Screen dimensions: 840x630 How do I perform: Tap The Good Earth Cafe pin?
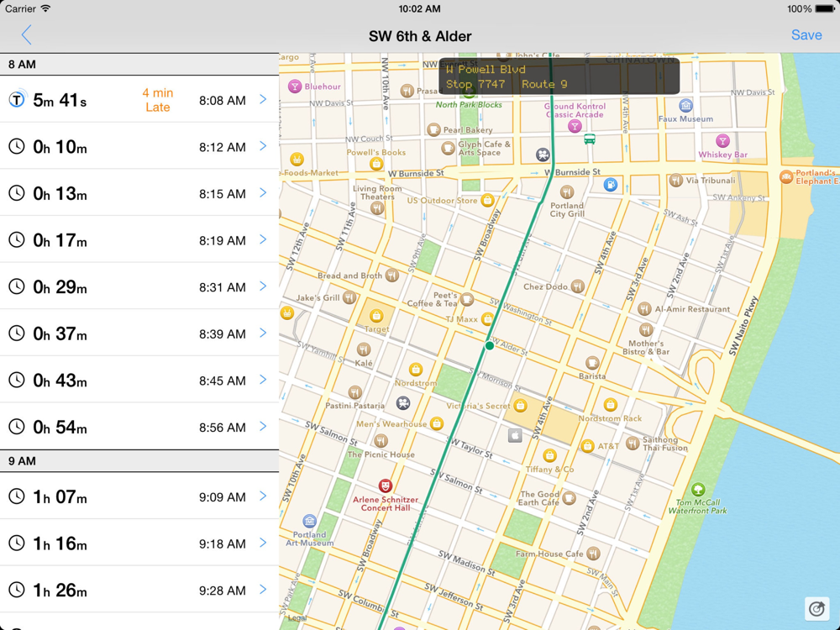(x=570, y=498)
